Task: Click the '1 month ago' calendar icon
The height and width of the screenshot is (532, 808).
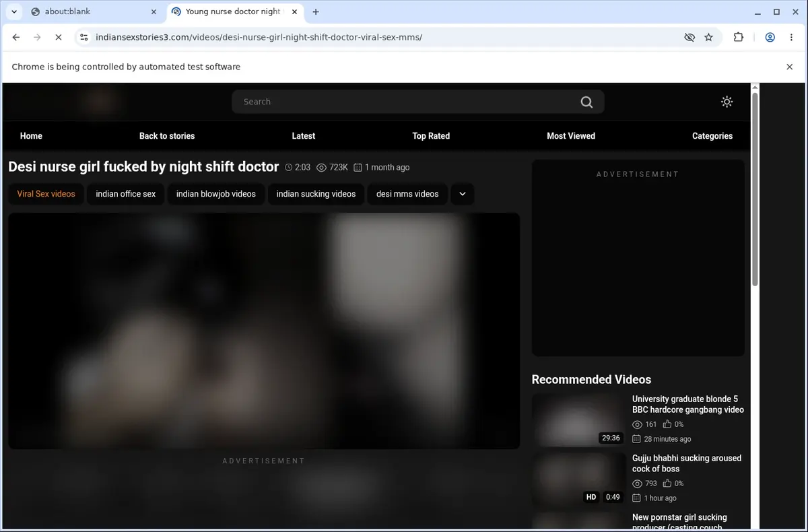Action: 358,168
